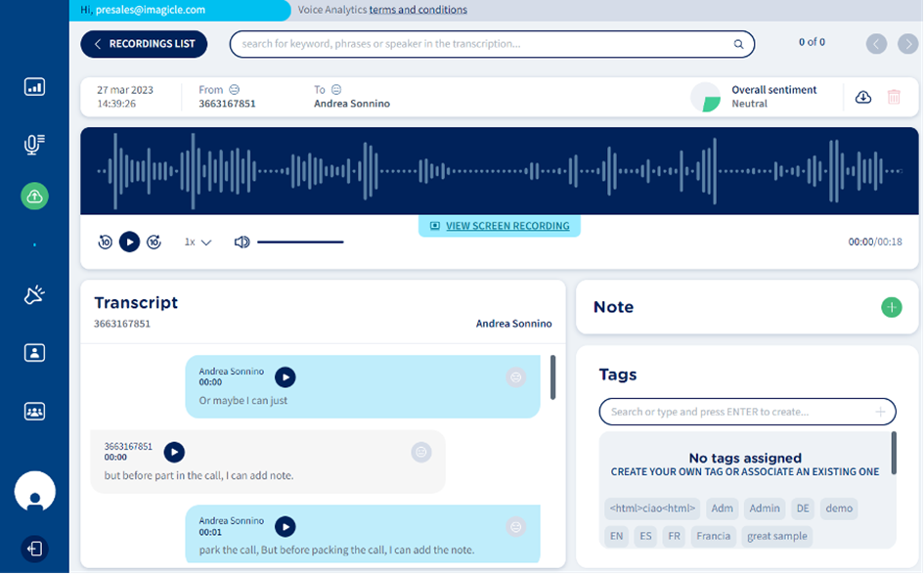Screen dimensions: 924x574
Task: Go to previous search result arrow
Action: [x=876, y=44]
